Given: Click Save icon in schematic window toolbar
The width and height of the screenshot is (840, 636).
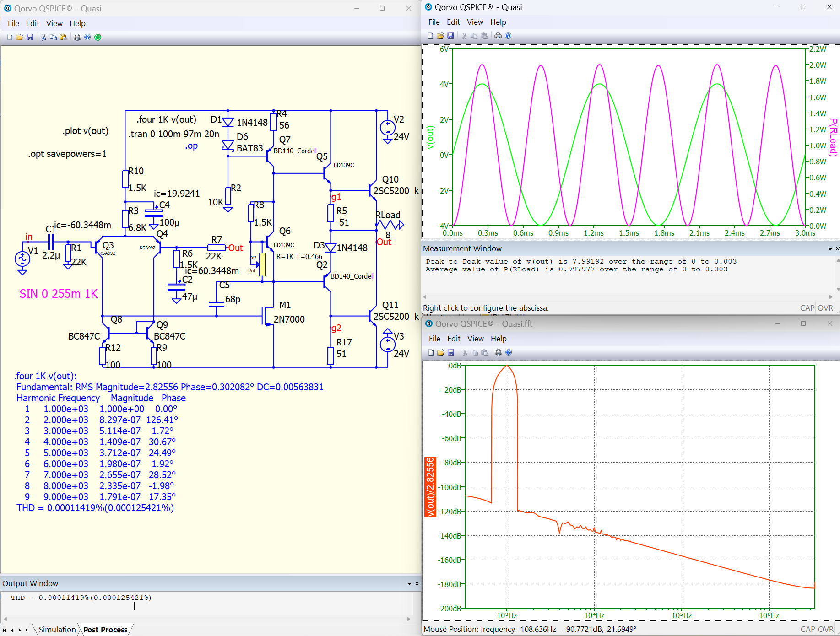Looking at the screenshot, I should pyautogui.click(x=30, y=37).
